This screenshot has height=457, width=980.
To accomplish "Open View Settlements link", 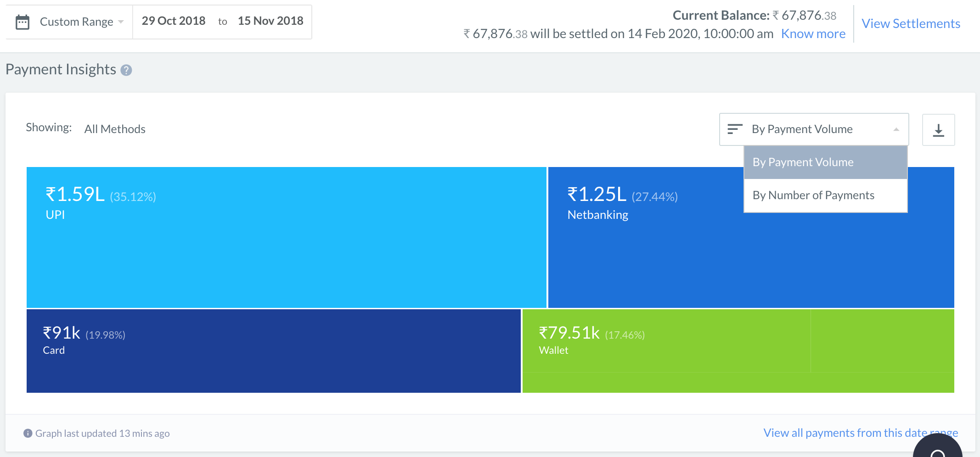I will (x=911, y=24).
